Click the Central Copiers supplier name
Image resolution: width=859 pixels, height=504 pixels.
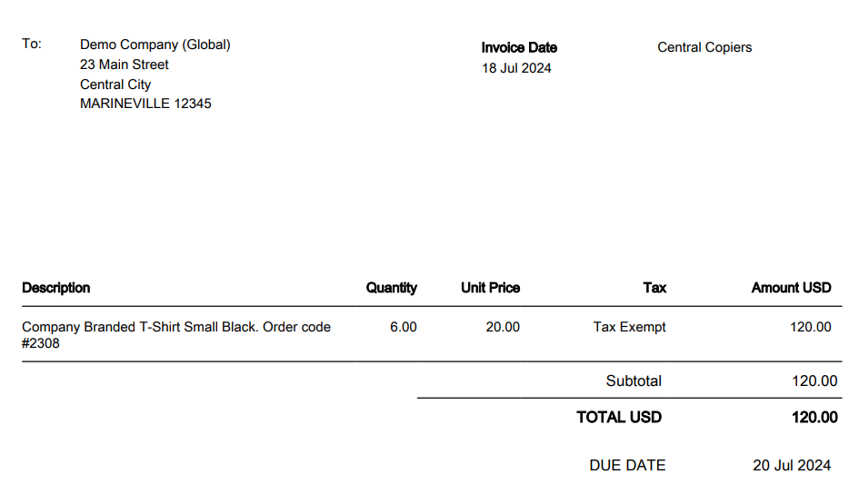[x=704, y=47]
